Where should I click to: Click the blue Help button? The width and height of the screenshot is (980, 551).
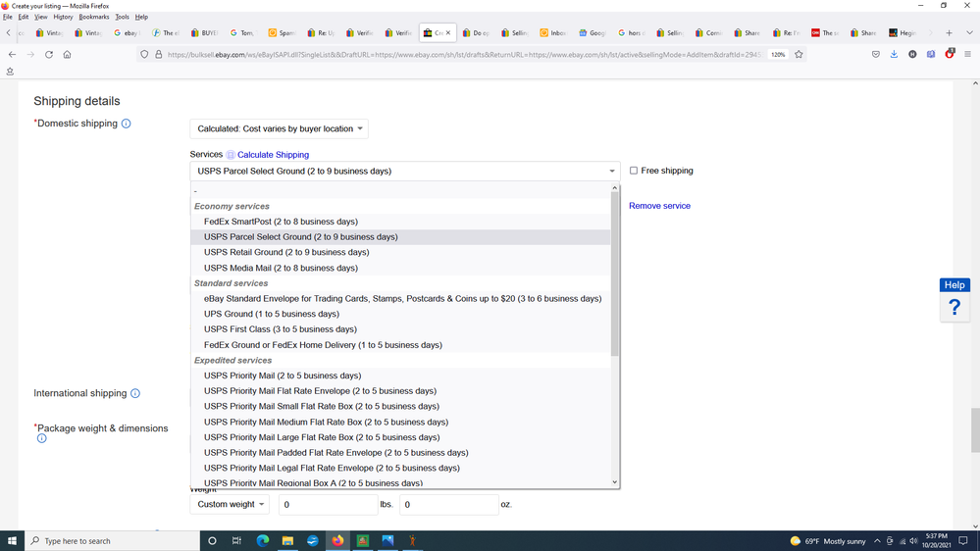pos(954,285)
